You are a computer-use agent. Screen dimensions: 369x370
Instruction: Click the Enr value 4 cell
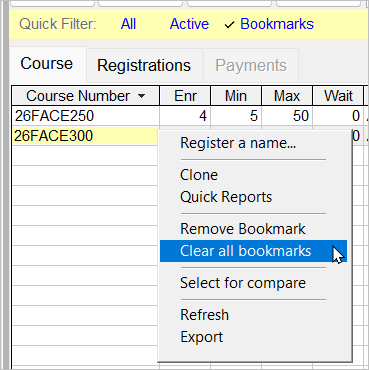point(185,116)
